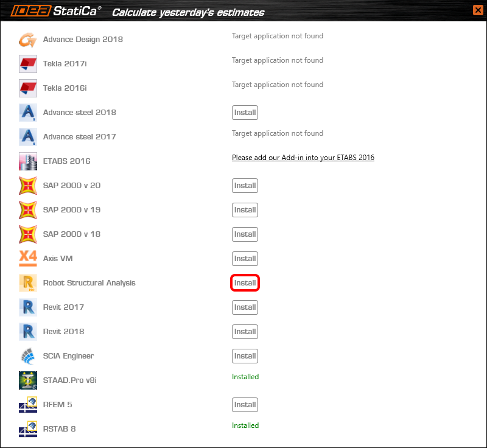Click the SAP 2000 v 18 icon
Viewport: 487px width, 448px height.
coord(27,234)
